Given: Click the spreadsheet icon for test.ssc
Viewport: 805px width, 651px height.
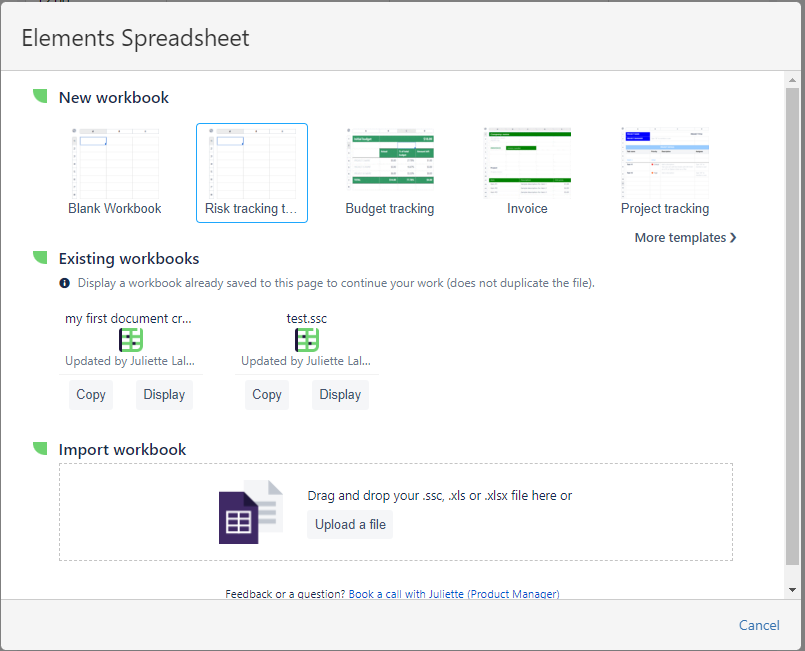Looking at the screenshot, I should pos(307,340).
